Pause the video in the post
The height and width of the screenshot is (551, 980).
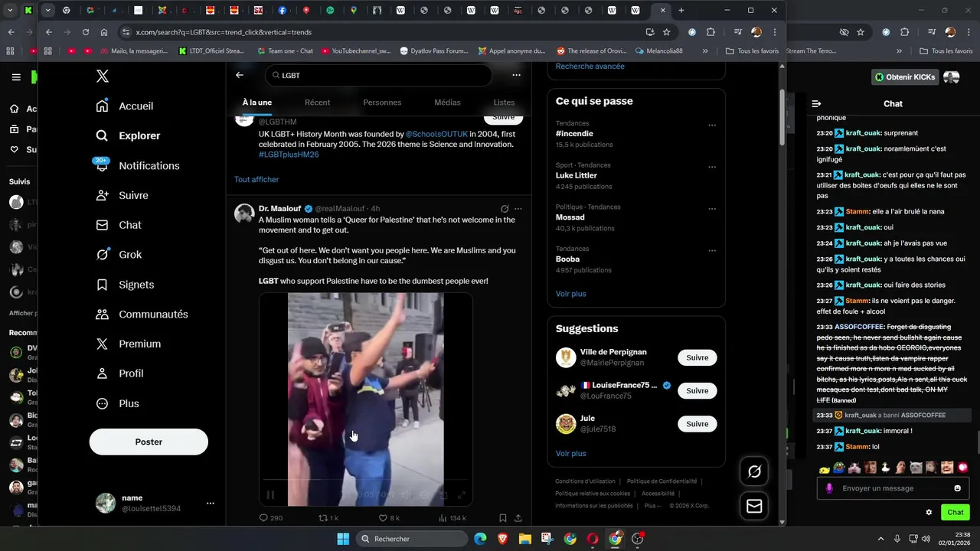(x=270, y=495)
